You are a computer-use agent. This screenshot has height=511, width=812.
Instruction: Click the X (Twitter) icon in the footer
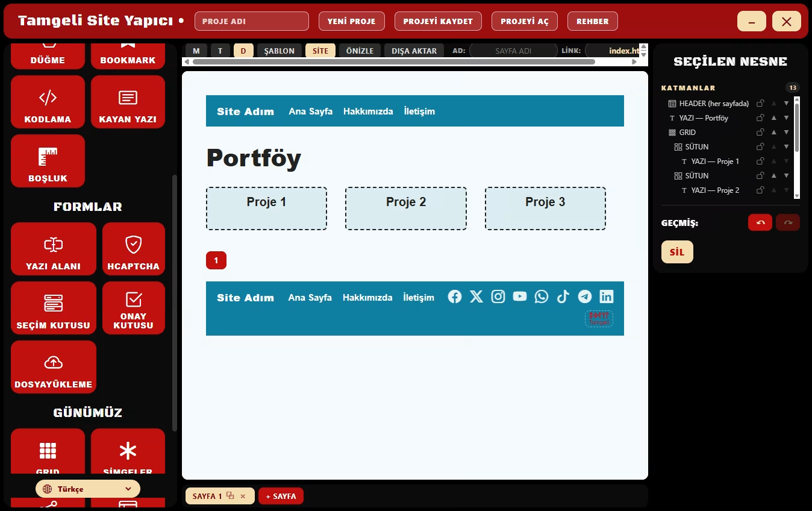[x=476, y=296]
